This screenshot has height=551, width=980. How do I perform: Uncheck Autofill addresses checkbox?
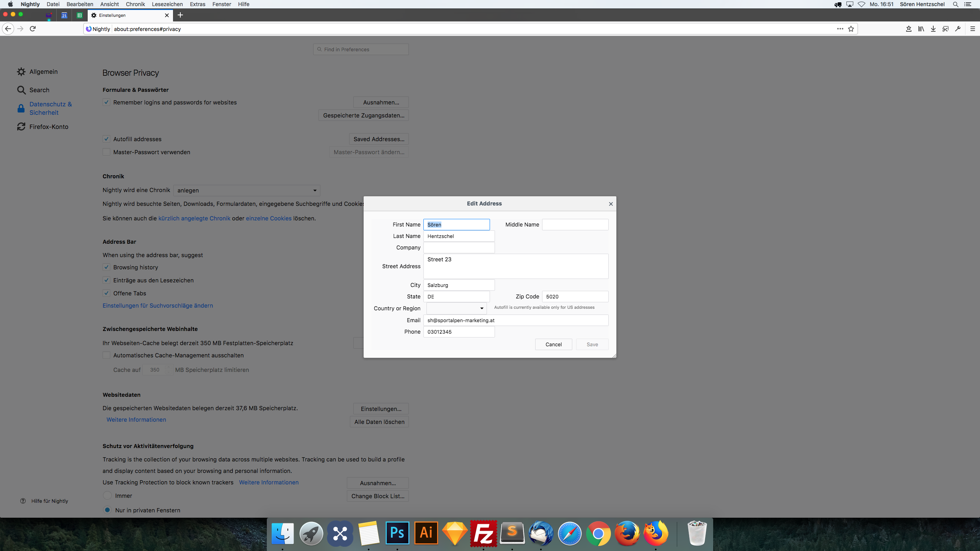pos(106,139)
